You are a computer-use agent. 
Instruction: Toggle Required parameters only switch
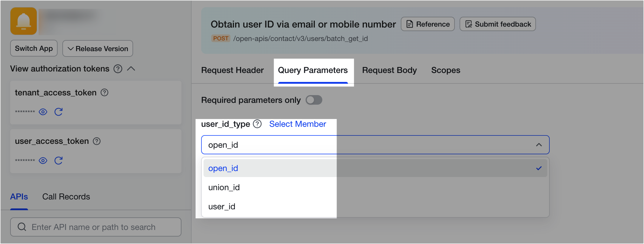pos(314,100)
